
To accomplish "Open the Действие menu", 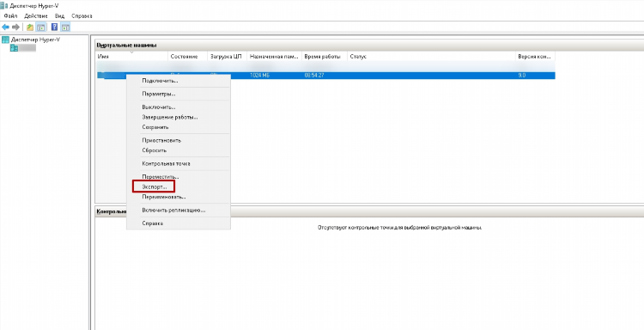I will click(x=36, y=16).
